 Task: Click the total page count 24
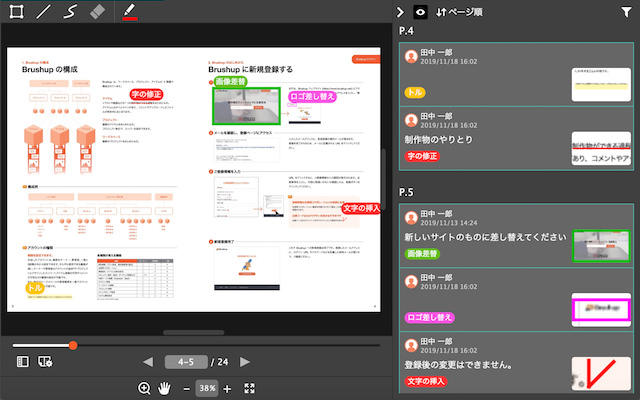coord(223,362)
